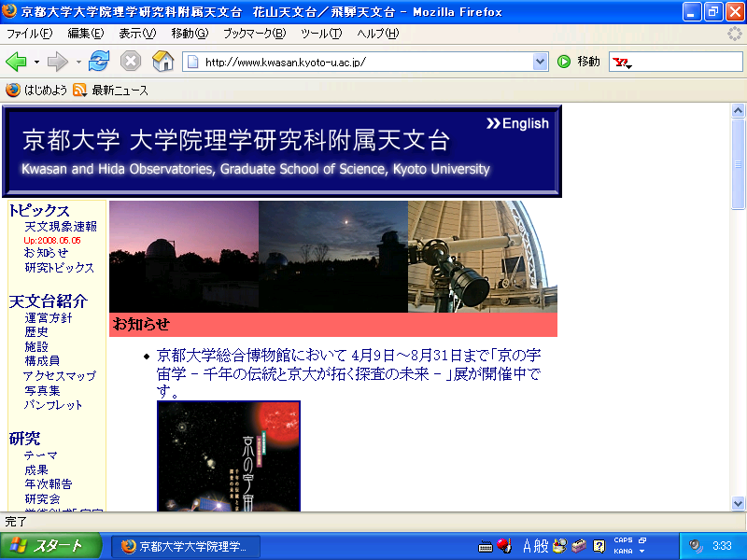Click the IME dictionary tool tray icon
This screenshot has width=747, height=560.
tap(560, 546)
